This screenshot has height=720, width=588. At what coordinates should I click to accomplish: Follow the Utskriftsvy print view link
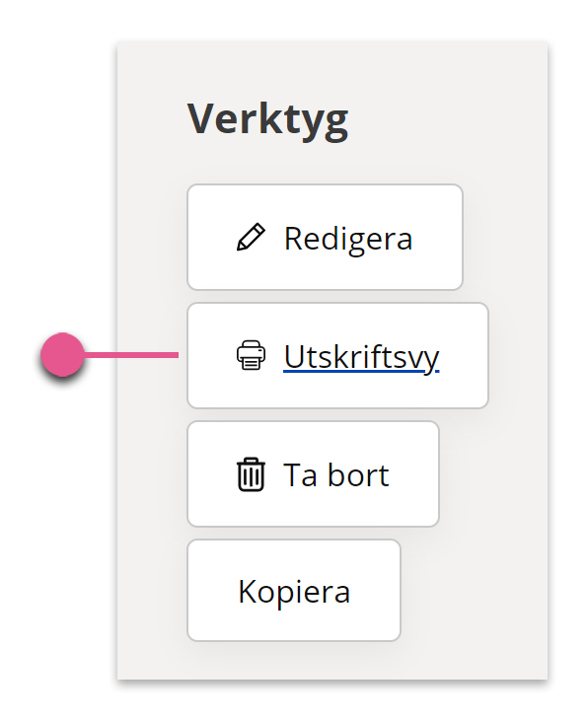point(361,357)
